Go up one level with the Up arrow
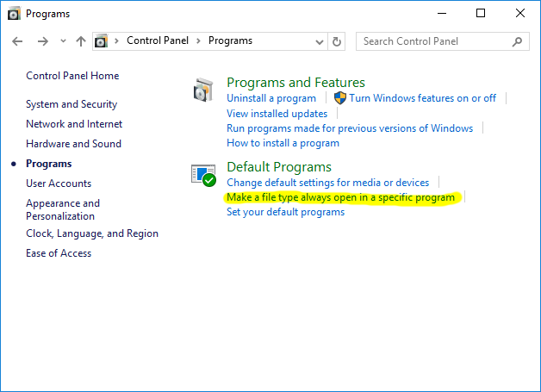 pos(81,41)
